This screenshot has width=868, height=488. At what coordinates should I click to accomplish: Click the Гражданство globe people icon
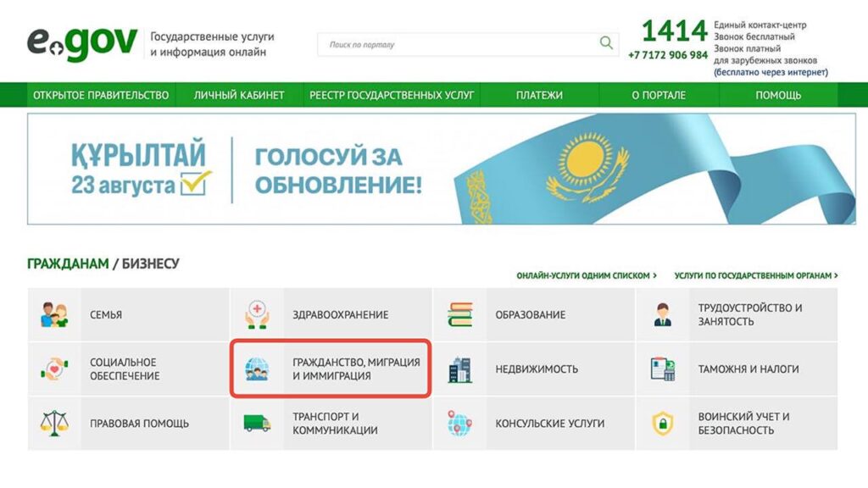[x=257, y=369]
